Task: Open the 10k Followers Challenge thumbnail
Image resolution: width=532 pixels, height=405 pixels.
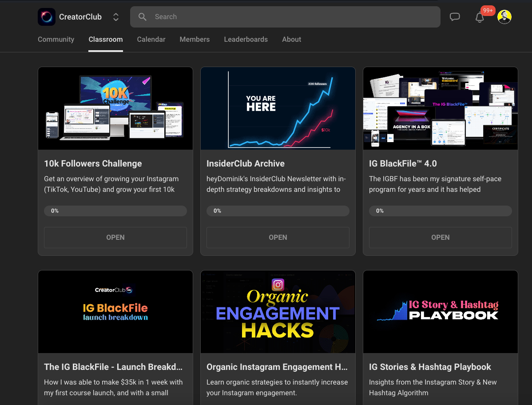Action: pos(115,108)
